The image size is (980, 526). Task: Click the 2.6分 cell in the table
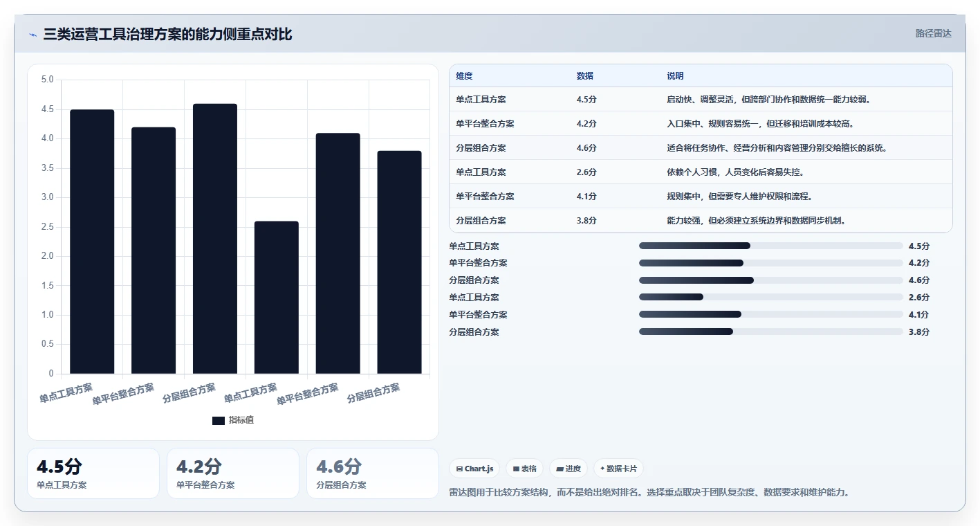point(586,172)
